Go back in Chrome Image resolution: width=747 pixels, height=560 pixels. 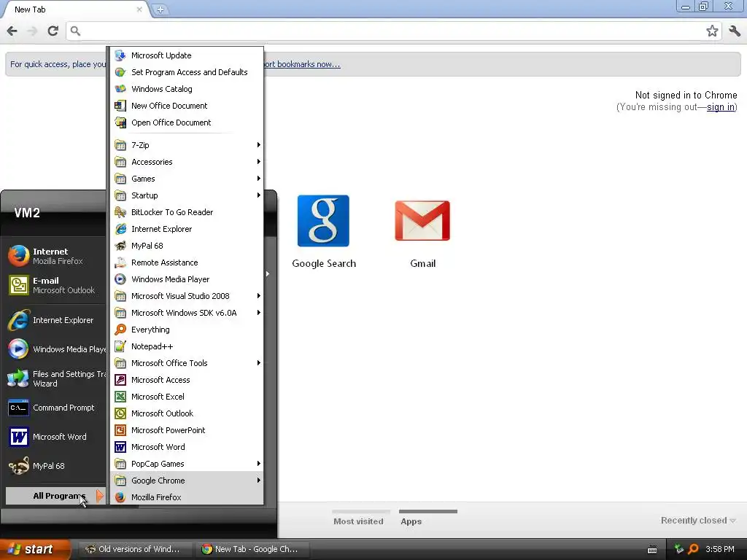[12, 31]
